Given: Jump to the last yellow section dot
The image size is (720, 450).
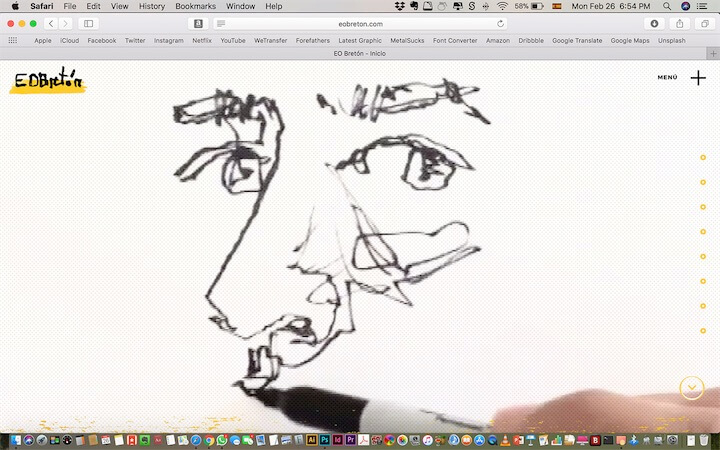Looking at the screenshot, I should [703, 330].
